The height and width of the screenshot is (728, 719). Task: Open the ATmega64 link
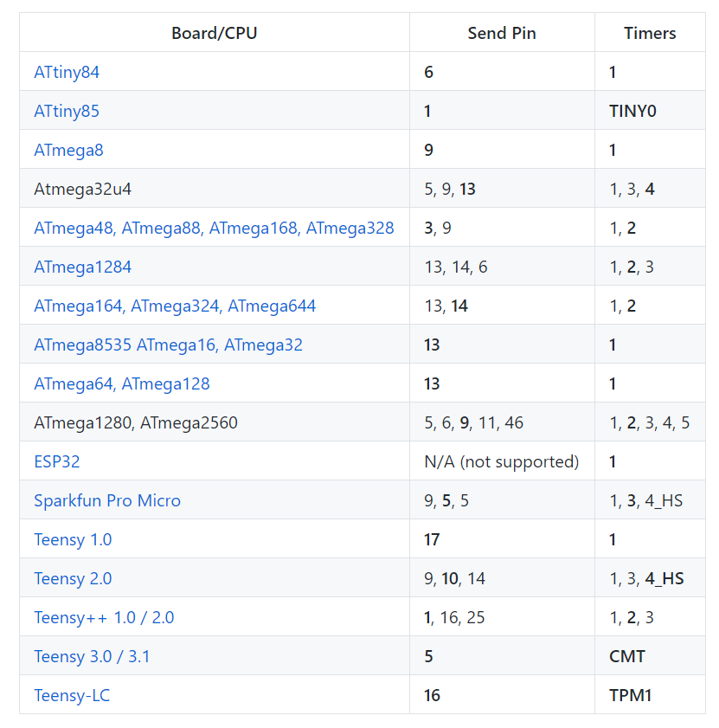pyautogui.click(x=74, y=384)
